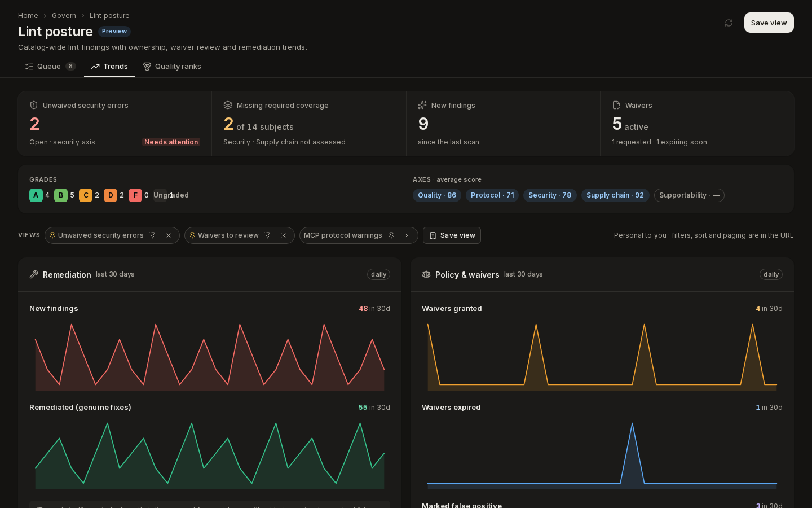Click the Preview badge next to title
The image size is (812, 508).
click(114, 32)
